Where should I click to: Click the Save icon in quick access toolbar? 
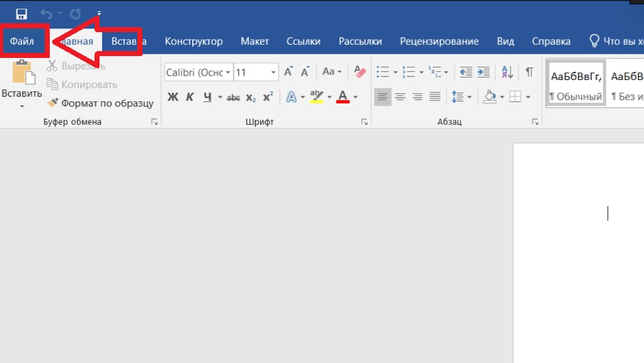click(x=21, y=14)
